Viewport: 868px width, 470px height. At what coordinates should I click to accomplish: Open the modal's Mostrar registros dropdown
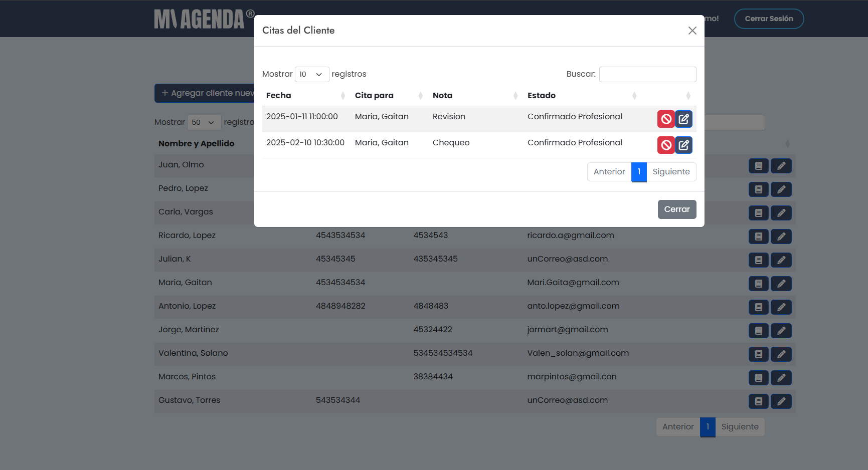point(311,74)
